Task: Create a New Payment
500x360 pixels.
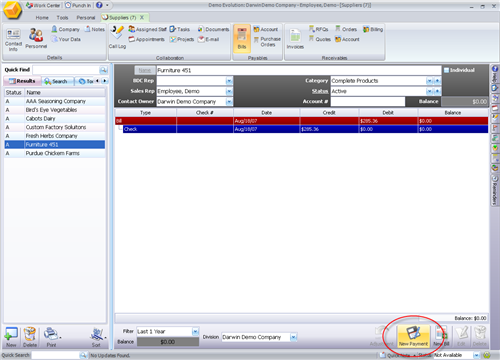Action: 413,336
